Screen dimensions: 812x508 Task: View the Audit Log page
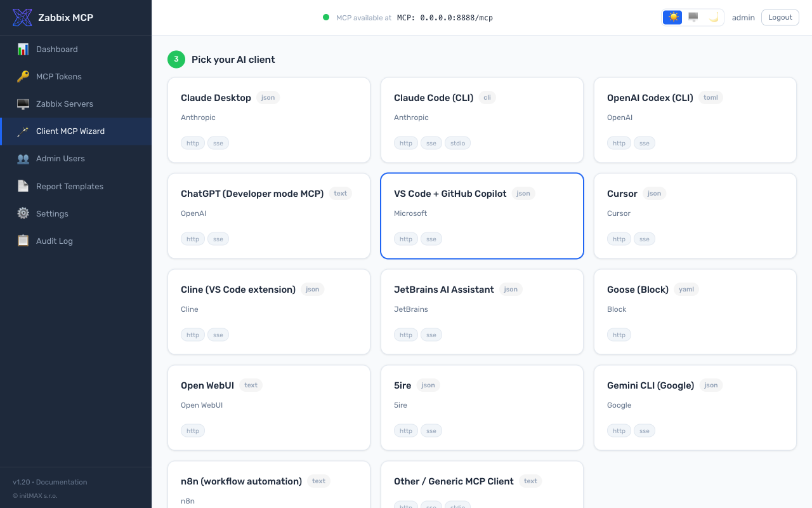75,241
